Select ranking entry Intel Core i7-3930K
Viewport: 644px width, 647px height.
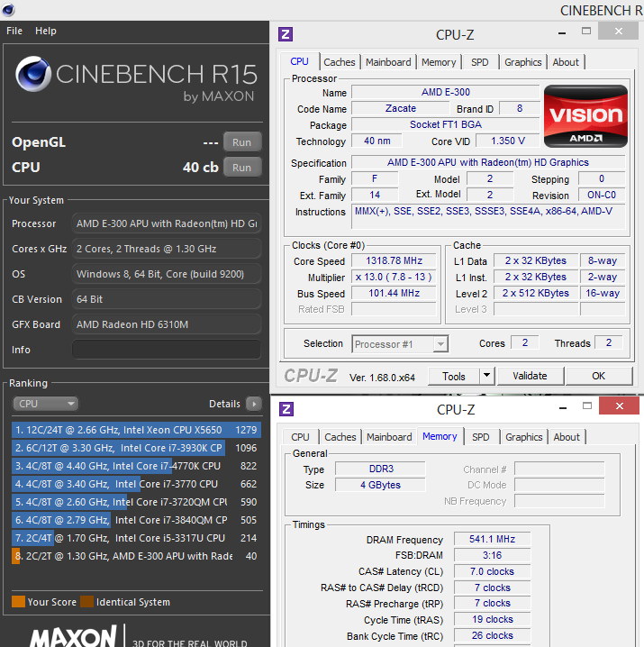(136, 448)
